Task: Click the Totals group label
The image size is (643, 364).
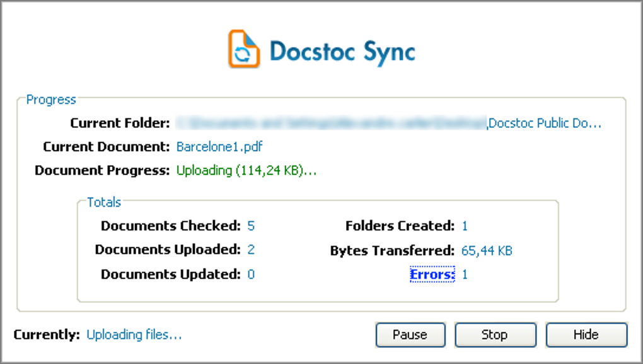Action: pyautogui.click(x=104, y=202)
